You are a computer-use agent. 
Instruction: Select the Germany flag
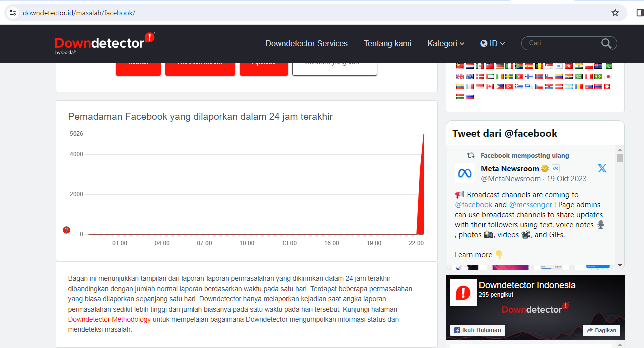coord(500,66)
